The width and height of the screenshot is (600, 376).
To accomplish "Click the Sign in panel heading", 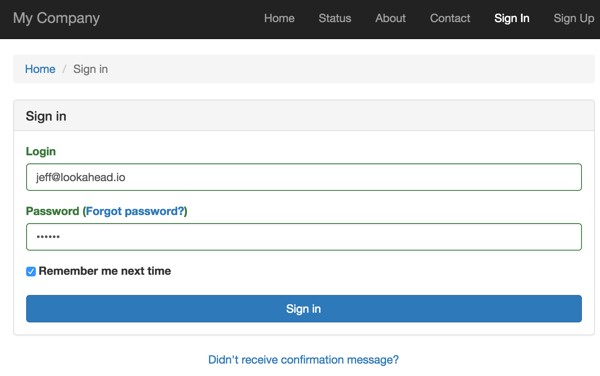I will click(46, 116).
